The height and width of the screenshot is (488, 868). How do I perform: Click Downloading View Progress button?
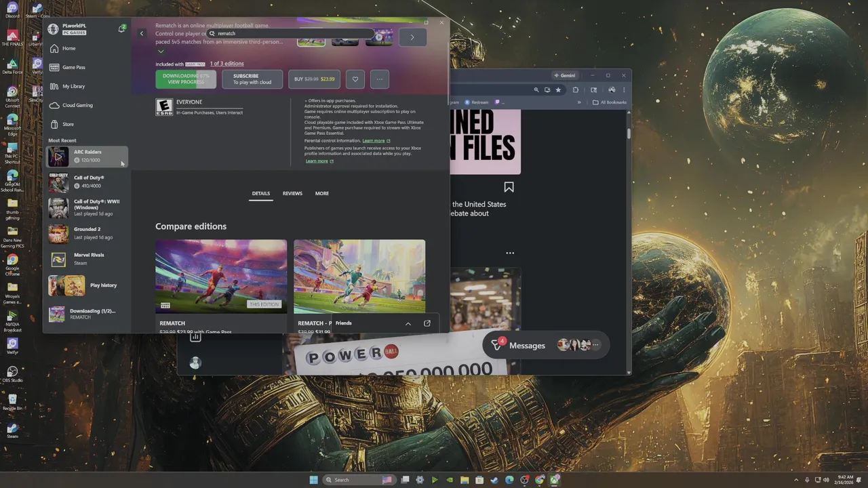point(186,79)
